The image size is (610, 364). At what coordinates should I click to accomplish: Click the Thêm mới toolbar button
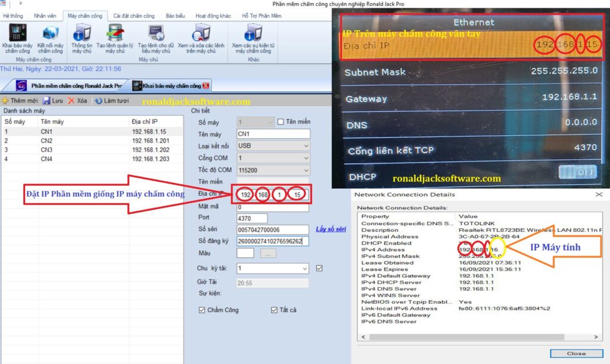(x=20, y=101)
